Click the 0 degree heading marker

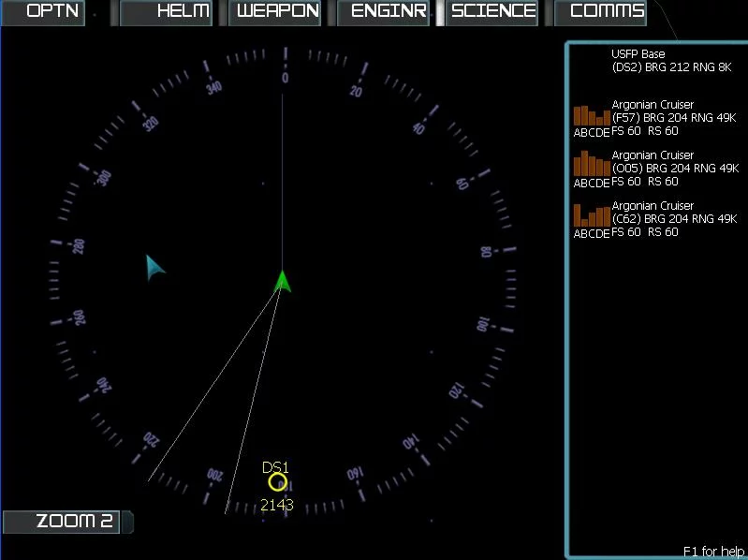point(285,78)
